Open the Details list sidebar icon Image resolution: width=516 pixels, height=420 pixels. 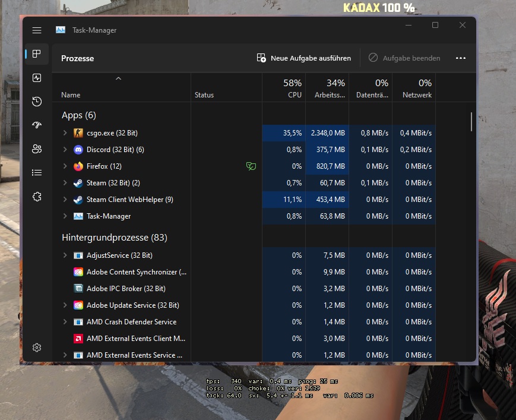pos(37,172)
